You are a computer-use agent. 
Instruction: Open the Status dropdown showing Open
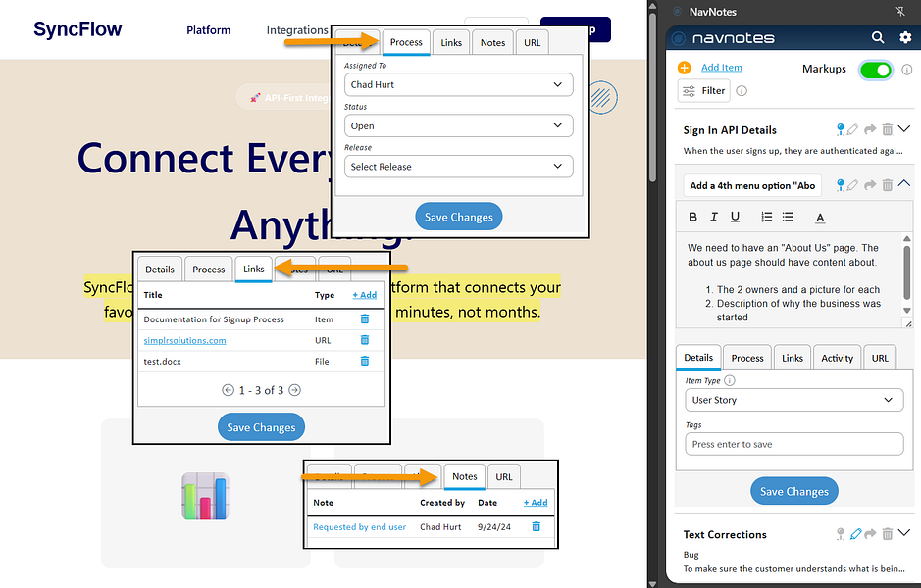(459, 125)
